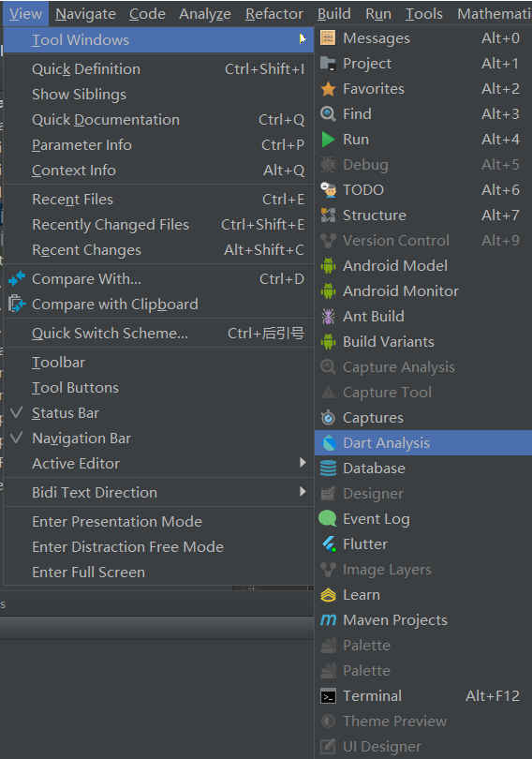Image resolution: width=532 pixels, height=759 pixels.
Task: Choose Quick Switch Scheme
Action: [158, 333]
